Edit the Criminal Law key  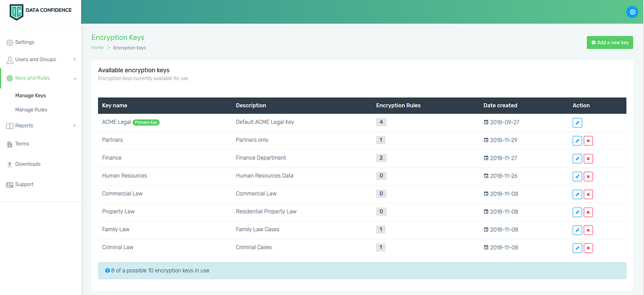(577, 248)
